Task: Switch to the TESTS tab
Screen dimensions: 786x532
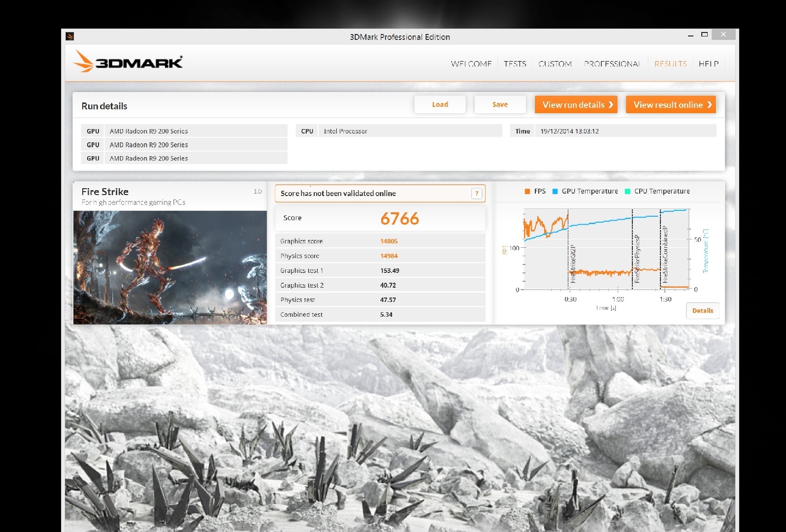Action: point(515,64)
